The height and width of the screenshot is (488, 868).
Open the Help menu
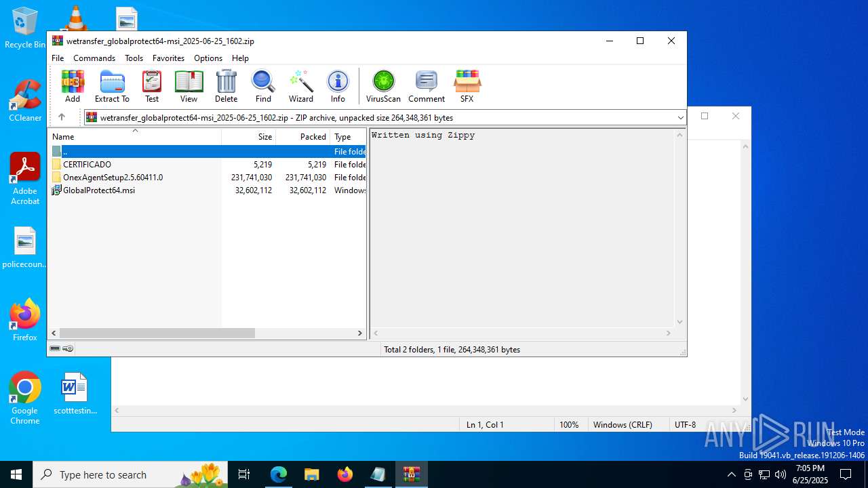[x=240, y=58]
